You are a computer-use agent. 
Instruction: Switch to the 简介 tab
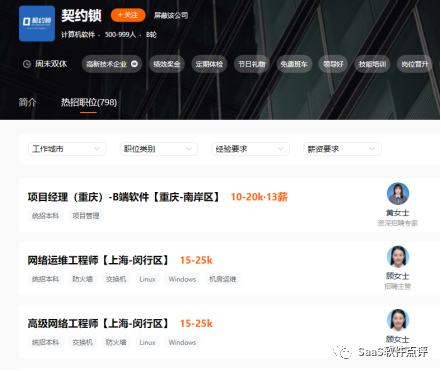tap(27, 102)
